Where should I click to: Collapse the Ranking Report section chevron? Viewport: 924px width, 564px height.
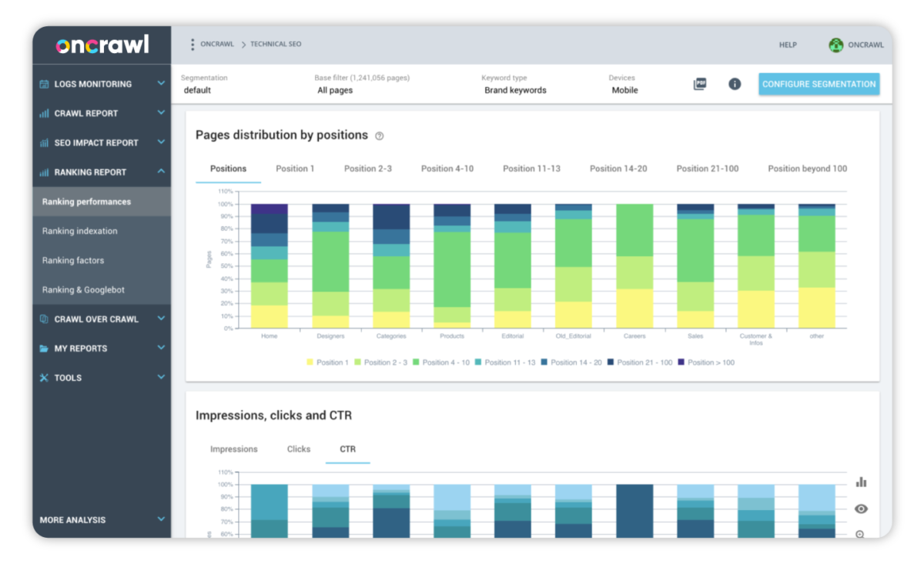[161, 172]
